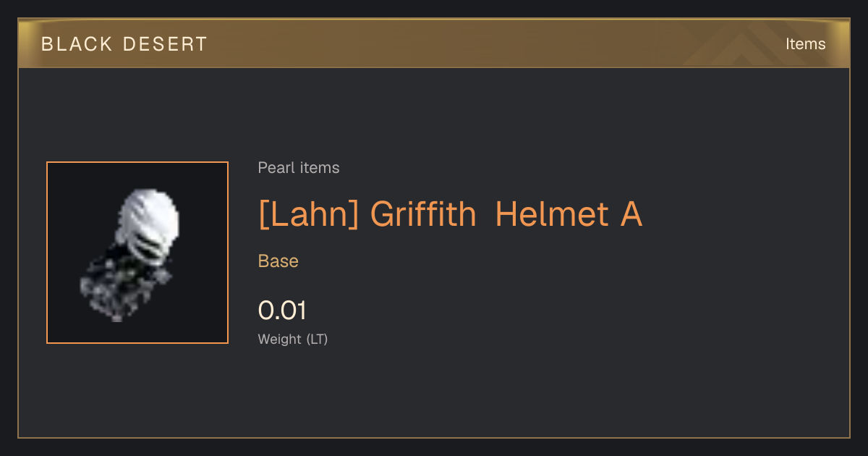The height and width of the screenshot is (456, 868).
Task: Click the letter A ending the item title
Action: tap(631, 215)
